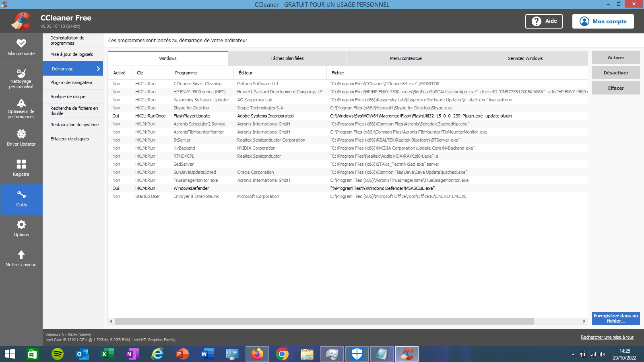
Task: Select SunJavaUpdateSched row
Action: 348,172
